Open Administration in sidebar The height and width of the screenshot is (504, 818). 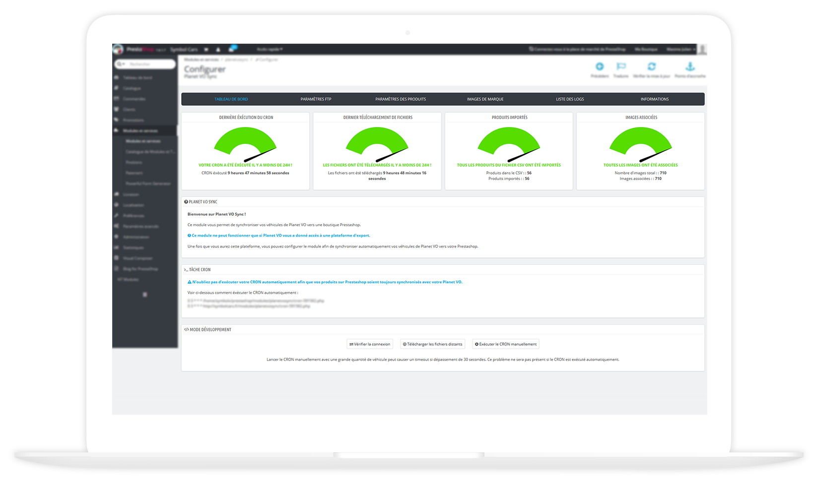coord(136,237)
